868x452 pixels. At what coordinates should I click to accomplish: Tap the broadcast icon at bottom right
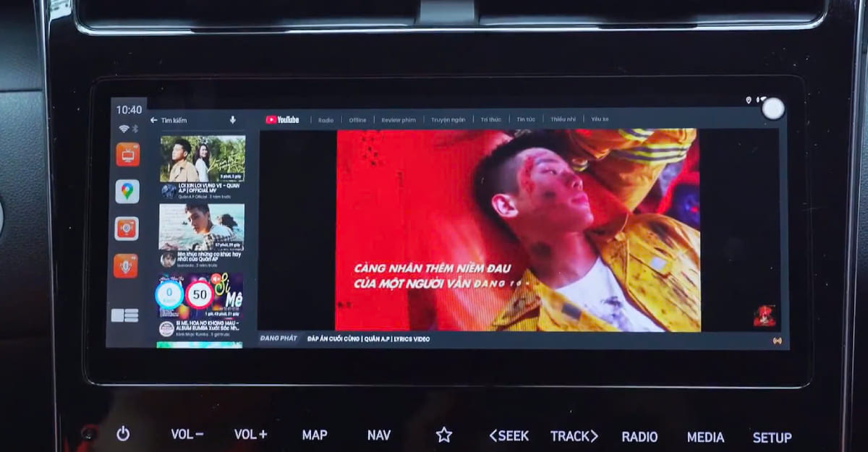pos(778,340)
